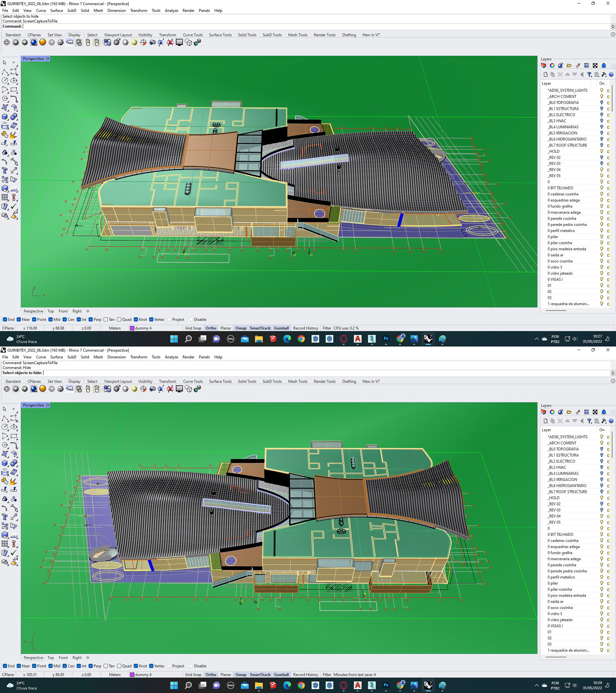Click the layer filter funnel icon in top window
The image size is (616, 693).
click(589, 74)
